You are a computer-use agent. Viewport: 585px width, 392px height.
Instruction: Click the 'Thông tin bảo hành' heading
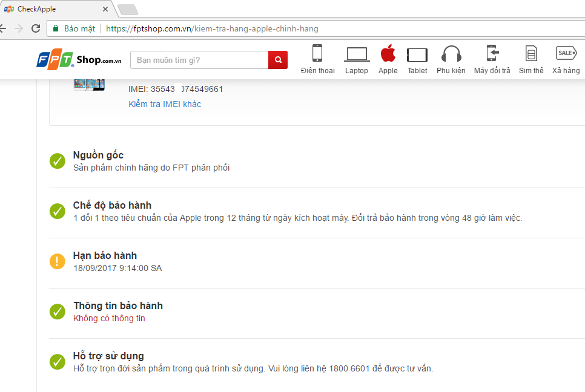click(118, 305)
